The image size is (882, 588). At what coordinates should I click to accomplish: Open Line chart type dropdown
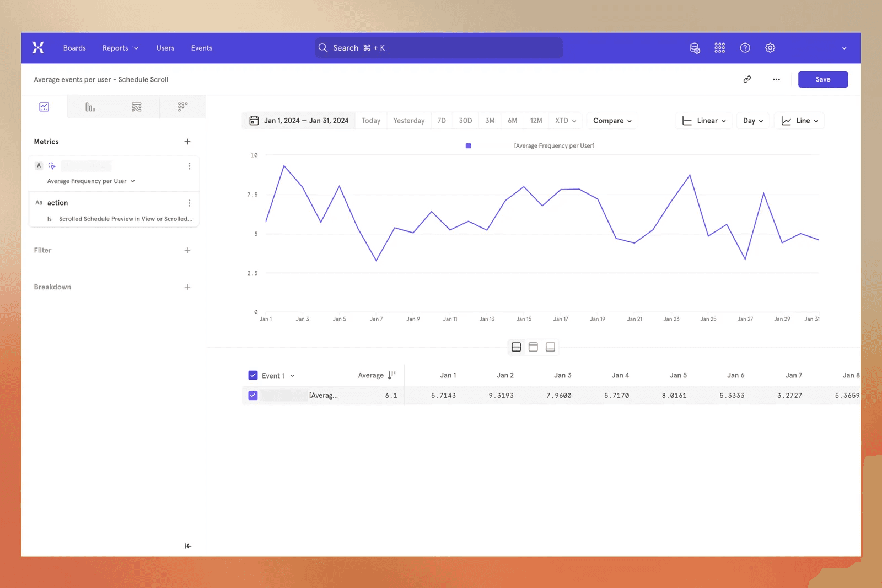click(x=799, y=121)
